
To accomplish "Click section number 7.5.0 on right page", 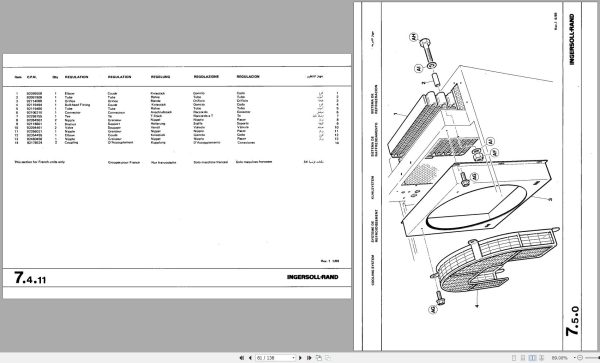I will click(x=573, y=321).
